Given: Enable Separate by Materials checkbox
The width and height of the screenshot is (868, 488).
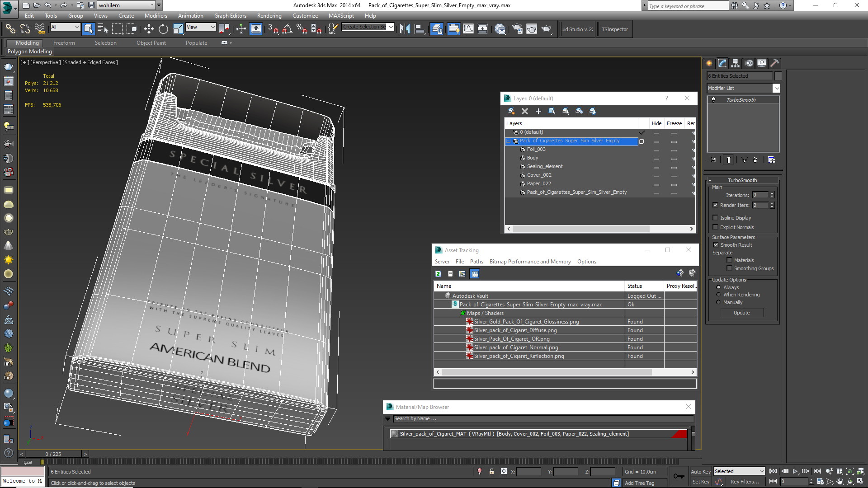Looking at the screenshot, I should click(x=729, y=260).
